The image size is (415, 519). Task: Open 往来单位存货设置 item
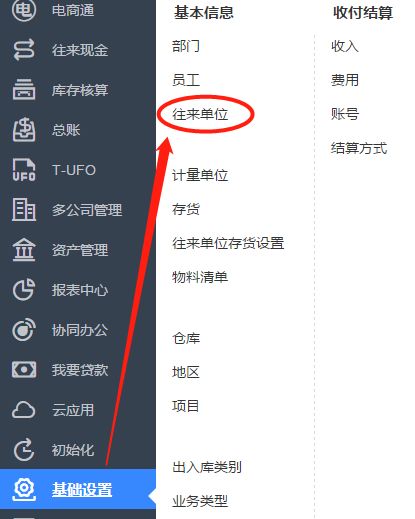coord(228,243)
